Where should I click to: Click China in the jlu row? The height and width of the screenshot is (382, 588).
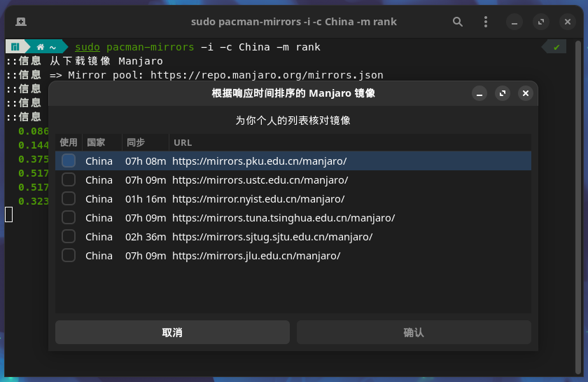pyautogui.click(x=99, y=256)
